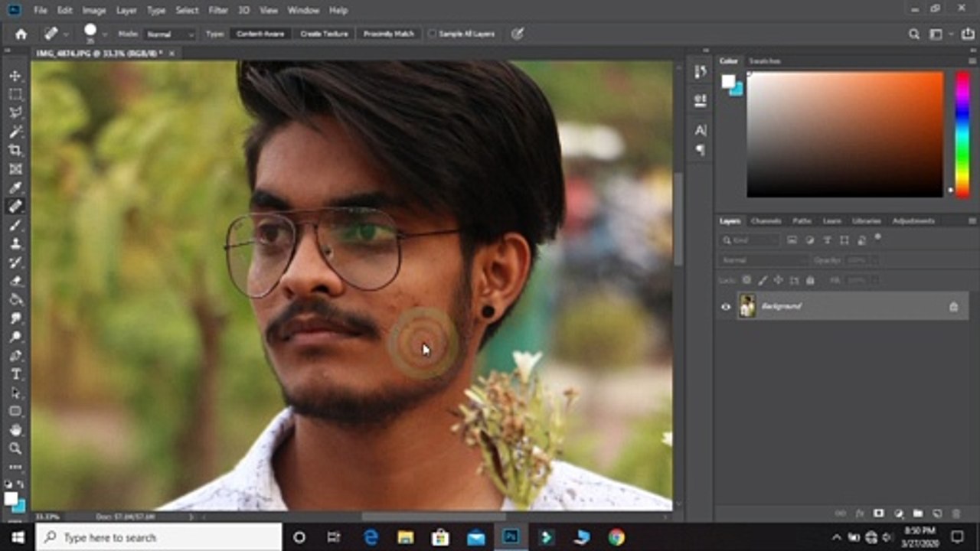980x551 pixels.
Task: Expand the brush preset picker arrow
Action: (x=105, y=34)
